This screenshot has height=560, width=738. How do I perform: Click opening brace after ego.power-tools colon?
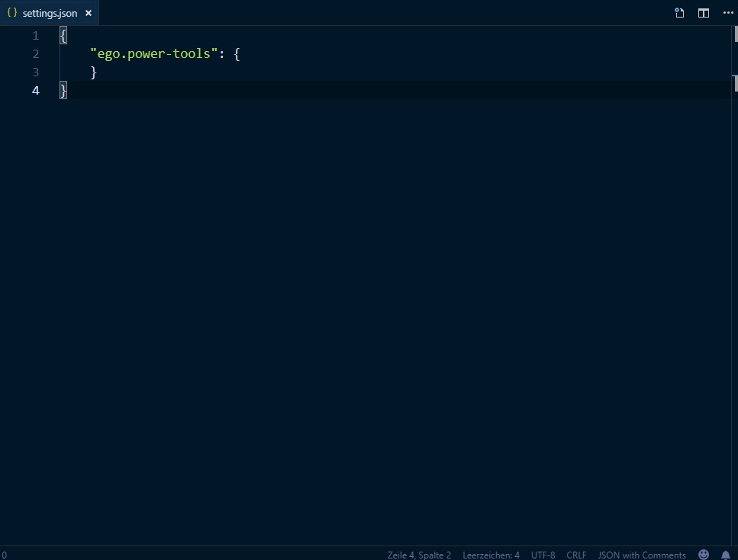pyautogui.click(x=237, y=54)
